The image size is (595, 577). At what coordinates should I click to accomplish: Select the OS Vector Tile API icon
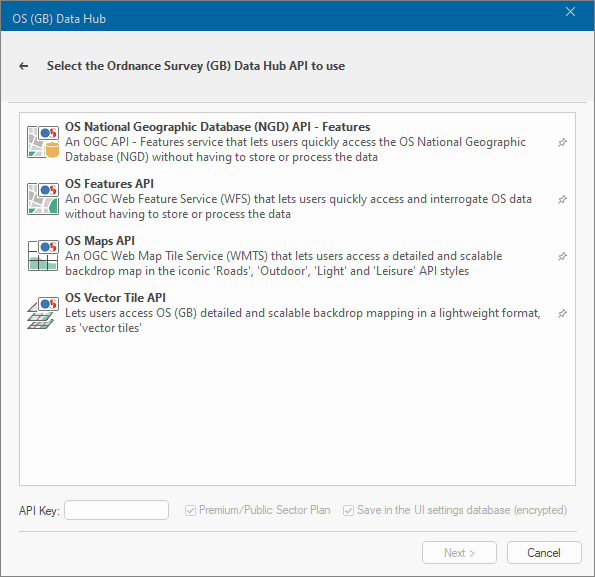[x=43, y=313]
